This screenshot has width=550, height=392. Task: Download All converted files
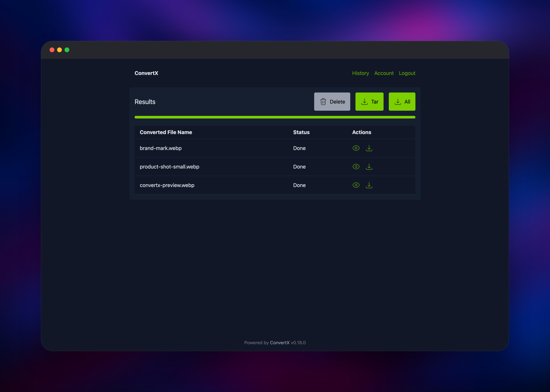coord(402,102)
